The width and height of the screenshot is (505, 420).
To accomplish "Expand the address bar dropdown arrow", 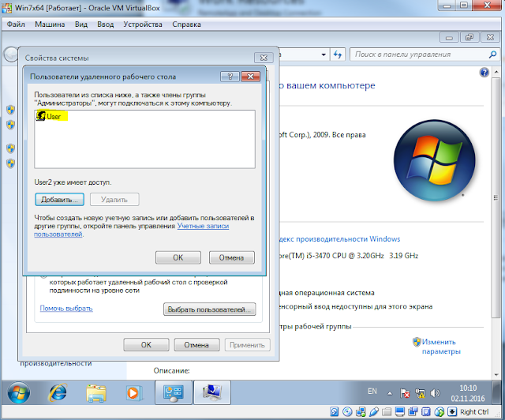I will (324, 54).
